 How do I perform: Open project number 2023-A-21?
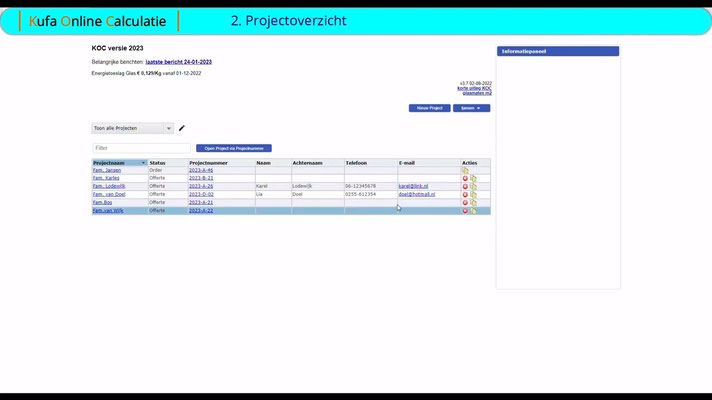coord(201,202)
